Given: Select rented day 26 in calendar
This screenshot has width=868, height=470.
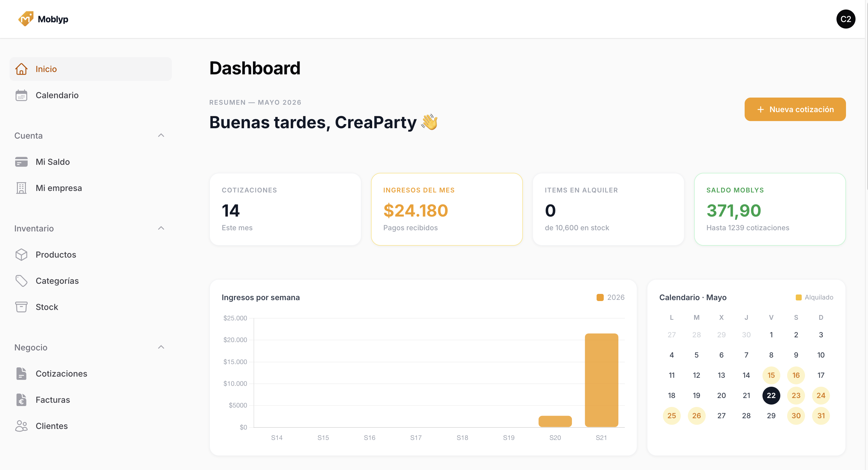Looking at the screenshot, I should point(696,416).
